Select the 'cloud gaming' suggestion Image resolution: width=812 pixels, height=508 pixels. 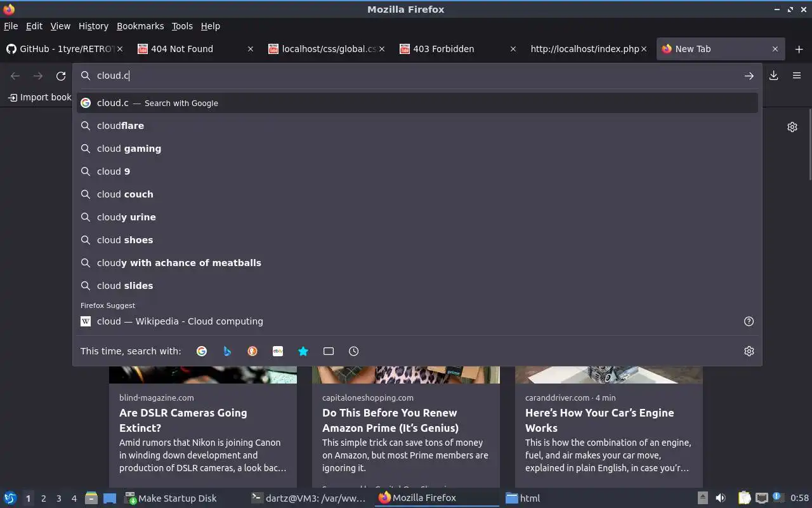[x=417, y=149]
